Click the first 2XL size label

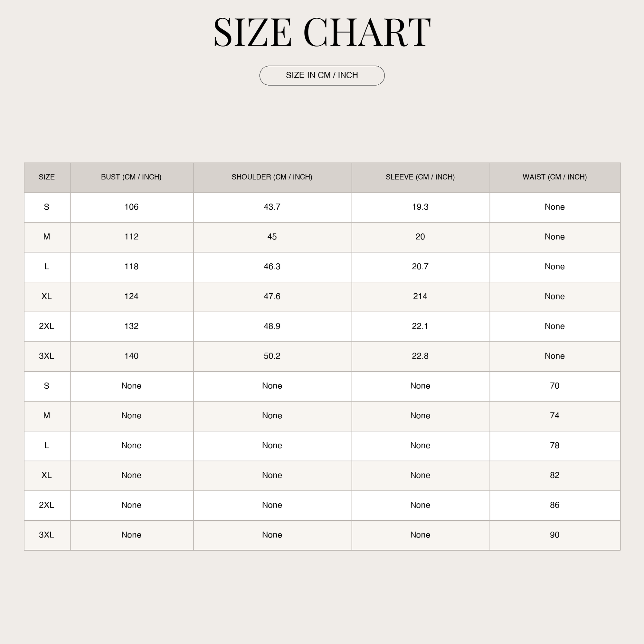pos(46,326)
